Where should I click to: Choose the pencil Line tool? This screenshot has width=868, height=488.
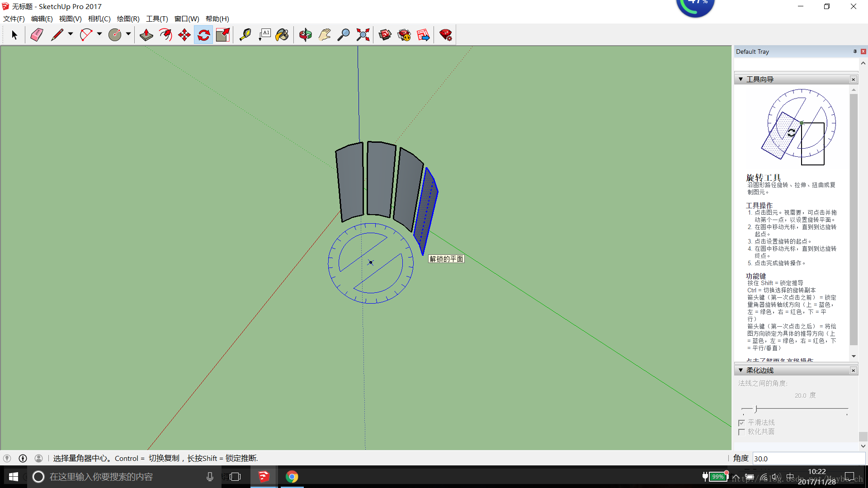click(57, 35)
